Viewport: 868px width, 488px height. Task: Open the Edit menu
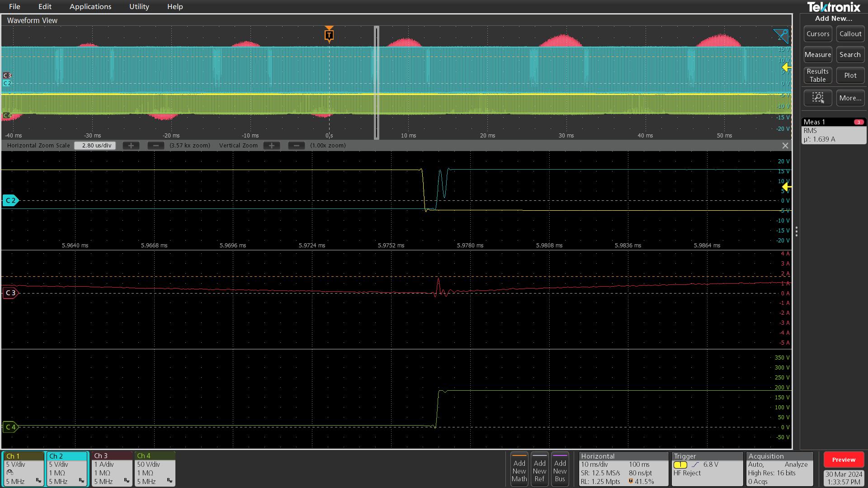45,6
